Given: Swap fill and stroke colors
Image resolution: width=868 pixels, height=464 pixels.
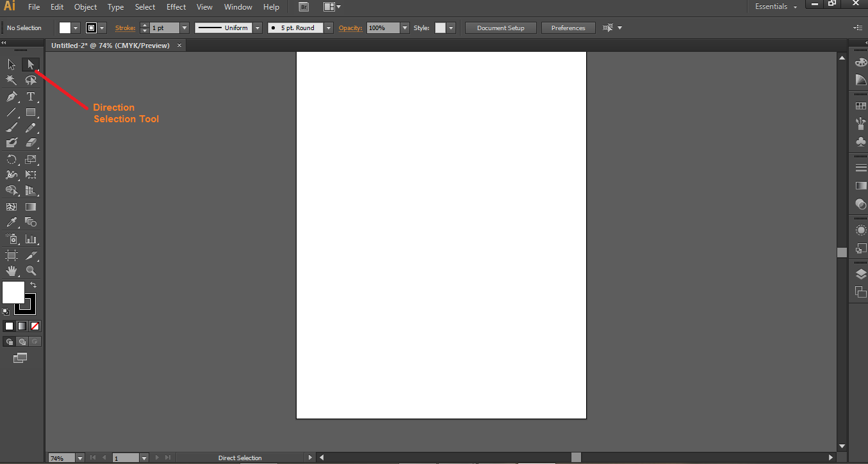Looking at the screenshot, I should (33, 285).
